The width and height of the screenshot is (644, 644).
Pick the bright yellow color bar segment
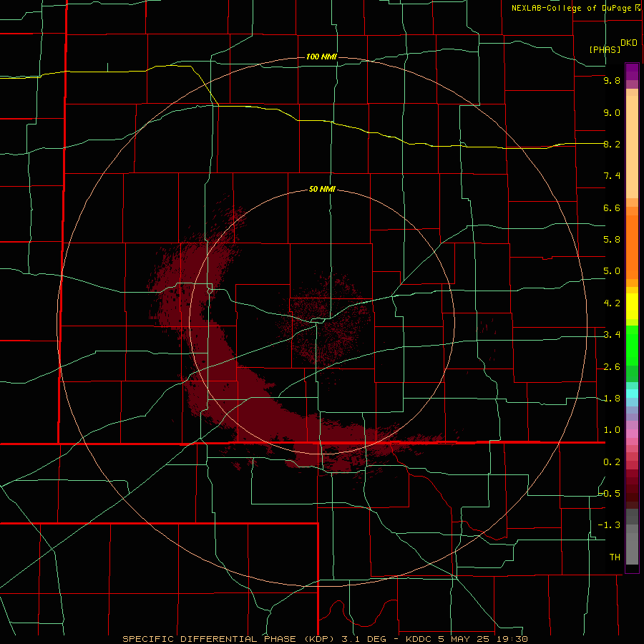click(x=632, y=306)
